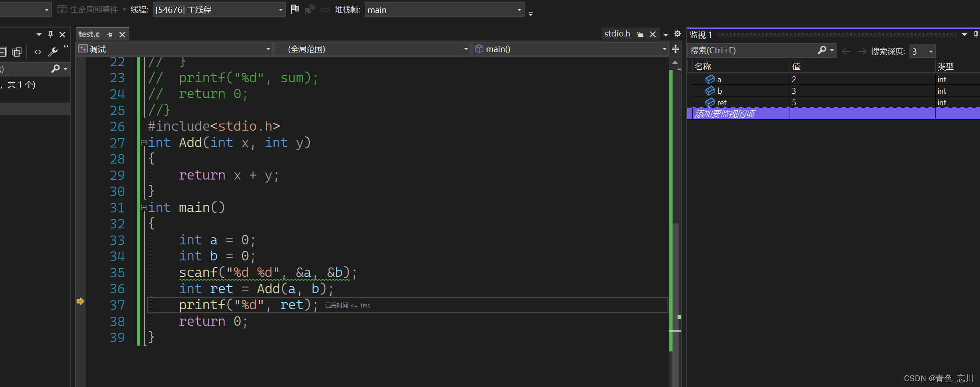Click the magnifier in the watch search box
This screenshot has height=387, width=980.
822,51
